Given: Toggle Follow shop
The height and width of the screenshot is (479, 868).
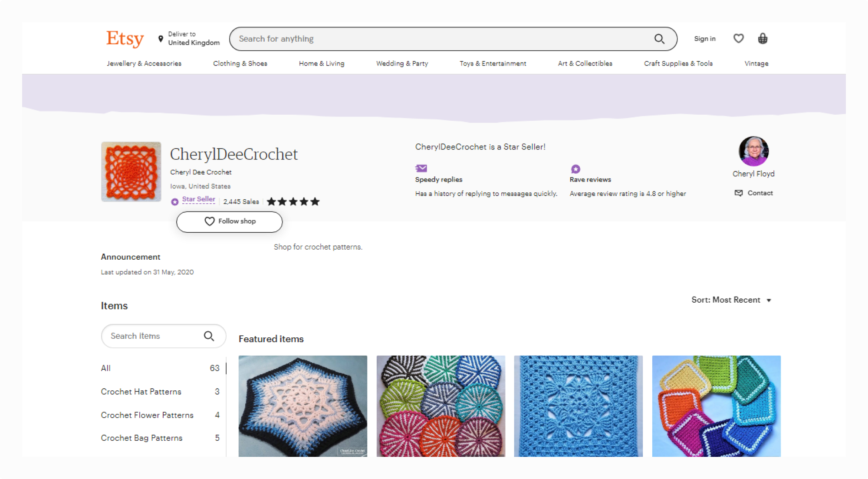Looking at the screenshot, I should pyautogui.click(x=229, y=221).
